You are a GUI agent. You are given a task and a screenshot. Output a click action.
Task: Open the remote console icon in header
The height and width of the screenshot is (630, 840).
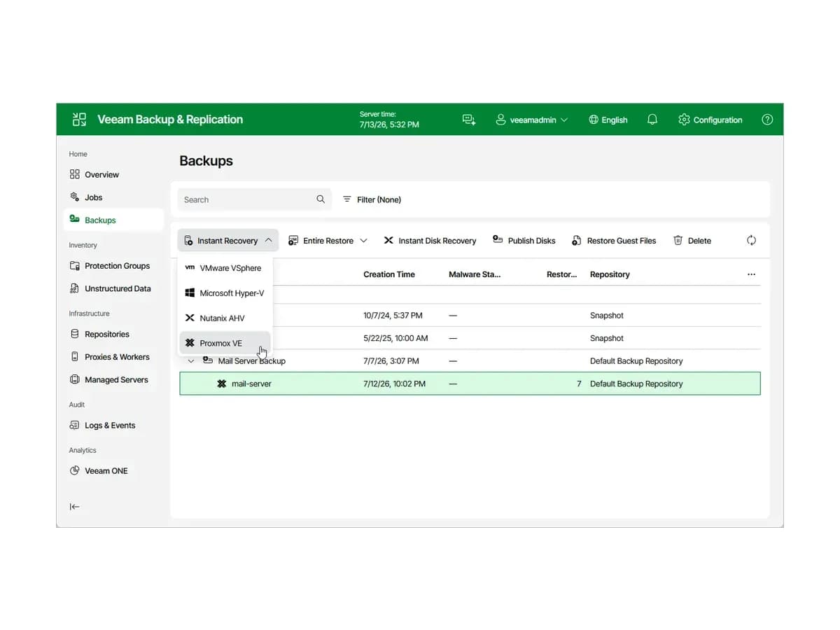point(469,120)
